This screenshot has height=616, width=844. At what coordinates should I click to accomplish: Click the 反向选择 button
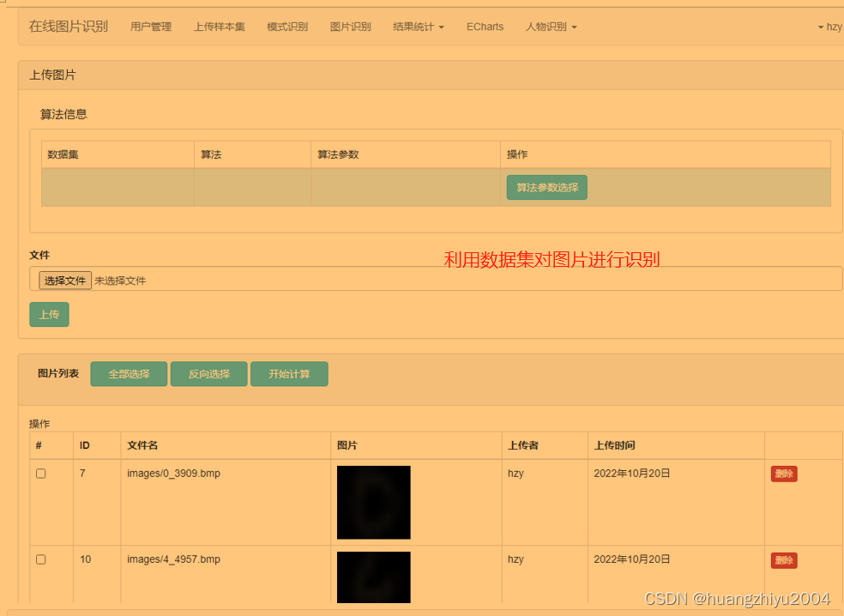tap(208, 374)
